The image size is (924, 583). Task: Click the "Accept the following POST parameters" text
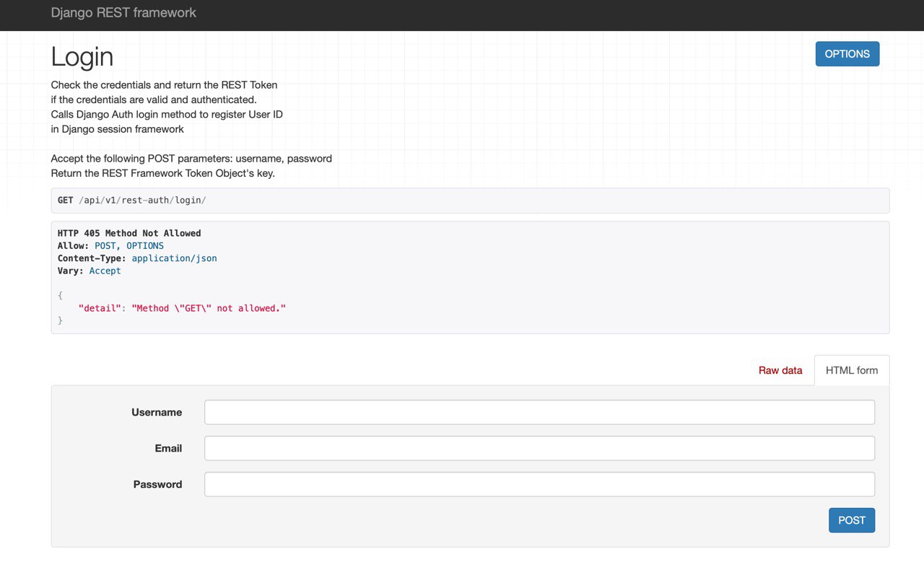tap(191, 158)
